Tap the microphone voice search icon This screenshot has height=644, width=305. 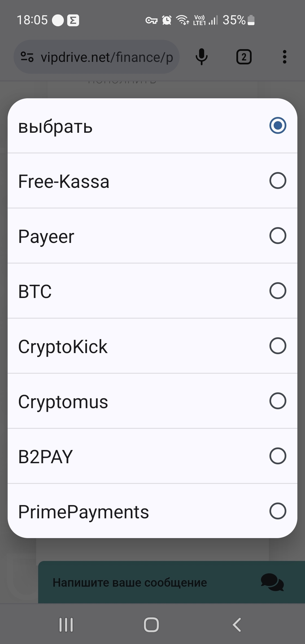(x=201, y=57)
